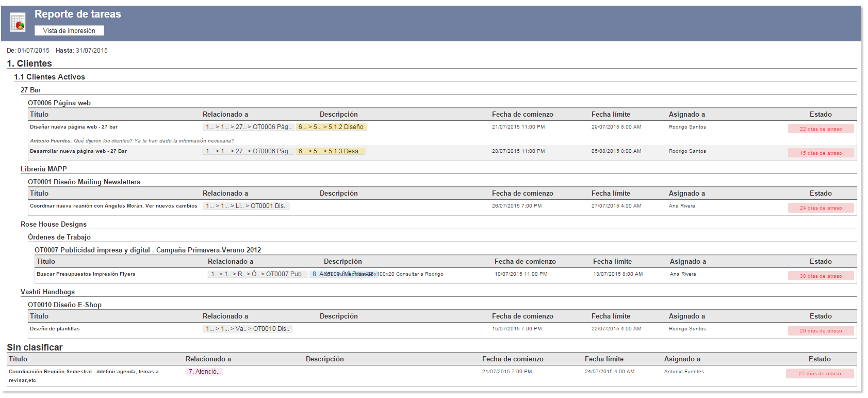Click the pink 7. Atenció.. tag

pos(204,372)
